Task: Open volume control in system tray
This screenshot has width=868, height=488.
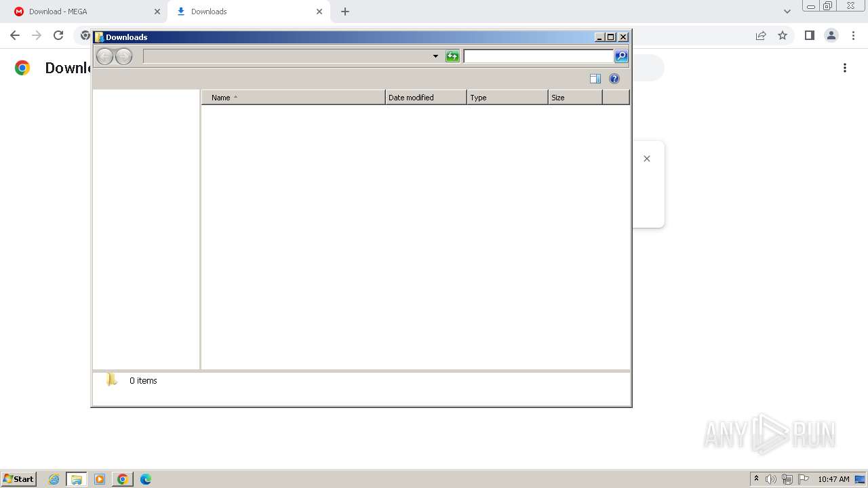Action: pyautogui.click(x=771, y=479)
